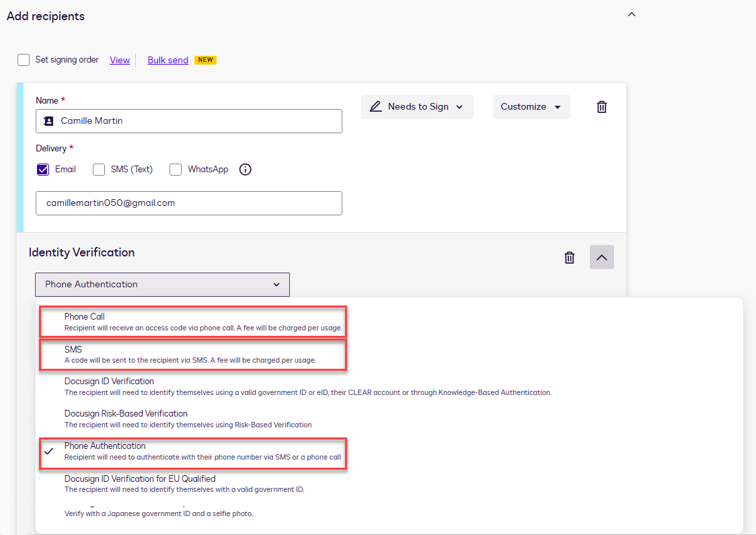756x535 pixels.
Task: Click the contact book icon in Name field
Action: (x=48, y=121)
